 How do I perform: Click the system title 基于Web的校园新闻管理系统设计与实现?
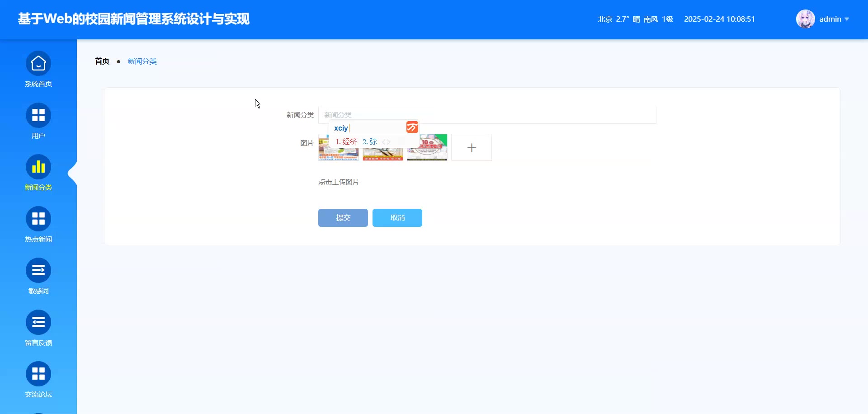pos(134,19)
